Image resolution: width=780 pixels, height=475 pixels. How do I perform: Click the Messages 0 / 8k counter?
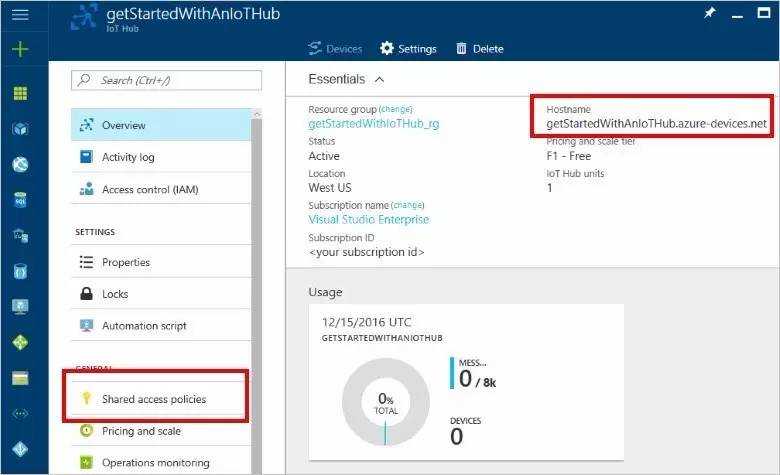[473, 373]
